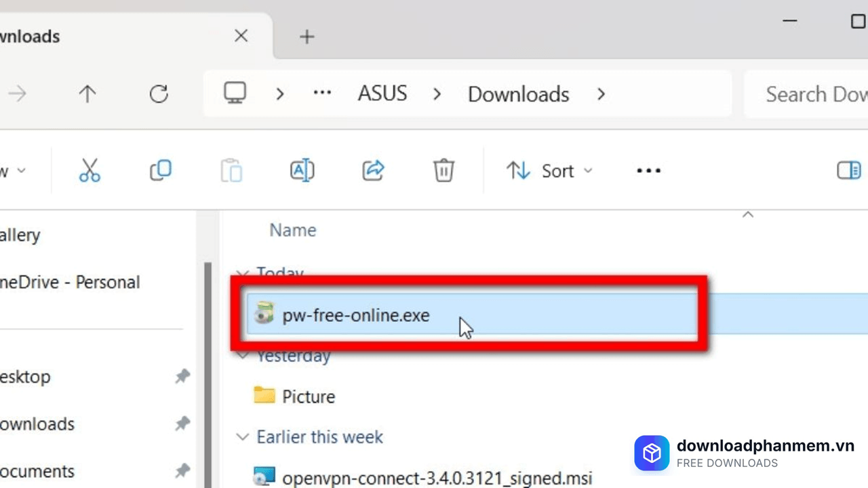The image size is (868, 488).
Task: Collapse the Today group
Action: tap(243, 273)
